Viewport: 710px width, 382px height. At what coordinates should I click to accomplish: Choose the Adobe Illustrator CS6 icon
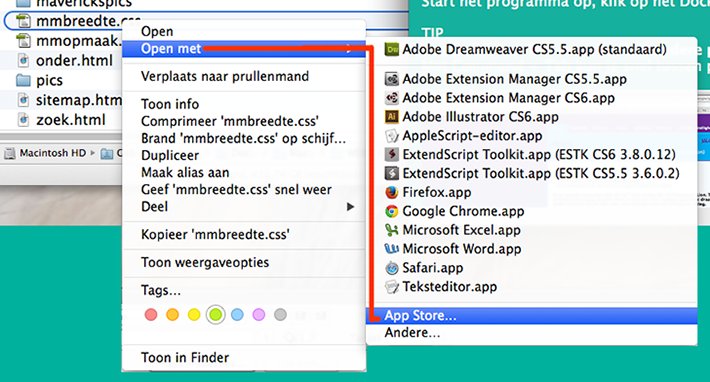392,117
